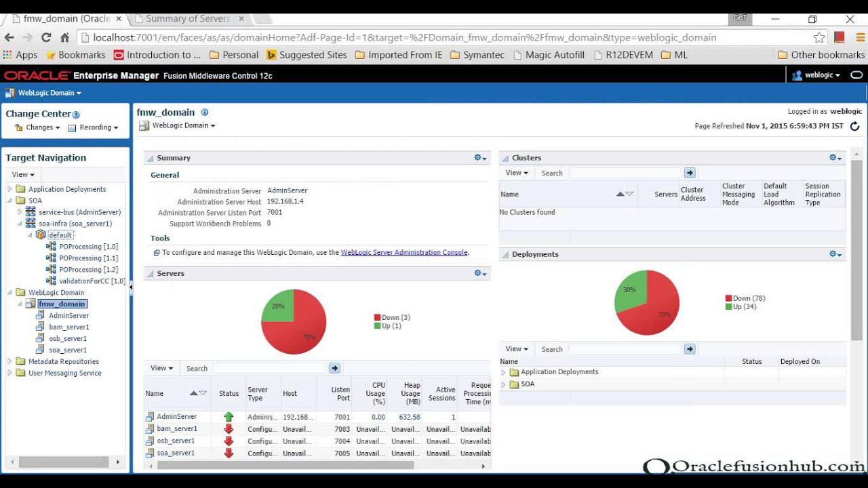The width and height of the screenshot is (868, 488).
Task: Open the R12DEVEM bookmark
Action: coord(623,55)
